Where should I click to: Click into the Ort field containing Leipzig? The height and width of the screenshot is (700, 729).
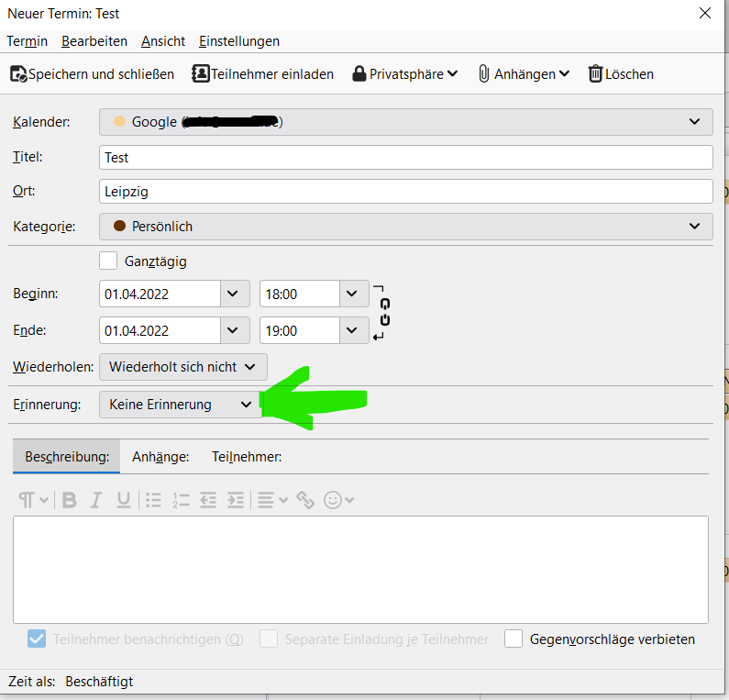pos(405,192)
